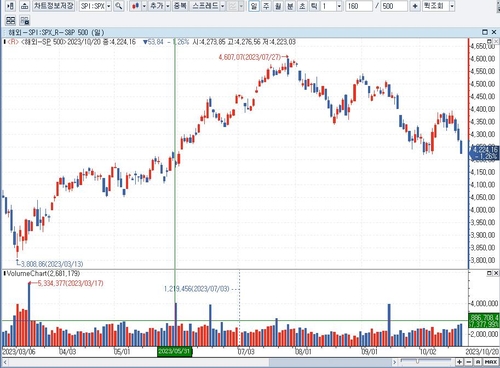This screenshot has width=500, height=368.
Task: Open the SPI:SPX symbol dropdown
Action: pyautogui.click(x=108, y=6)
